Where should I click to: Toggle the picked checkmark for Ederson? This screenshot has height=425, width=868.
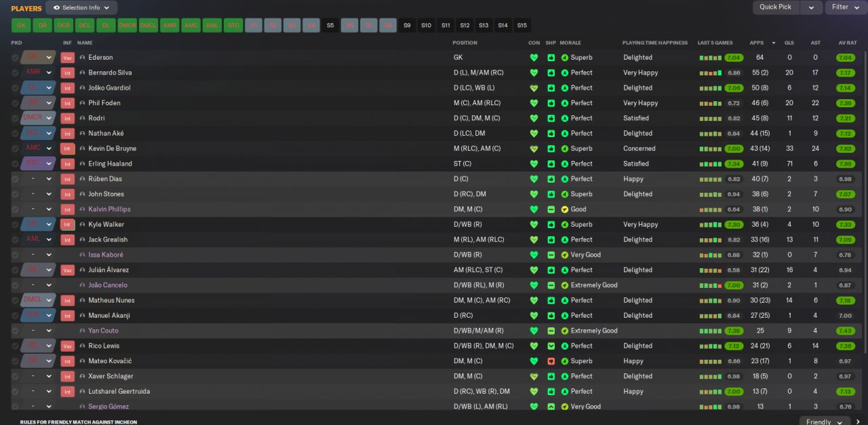pos(15,58)
